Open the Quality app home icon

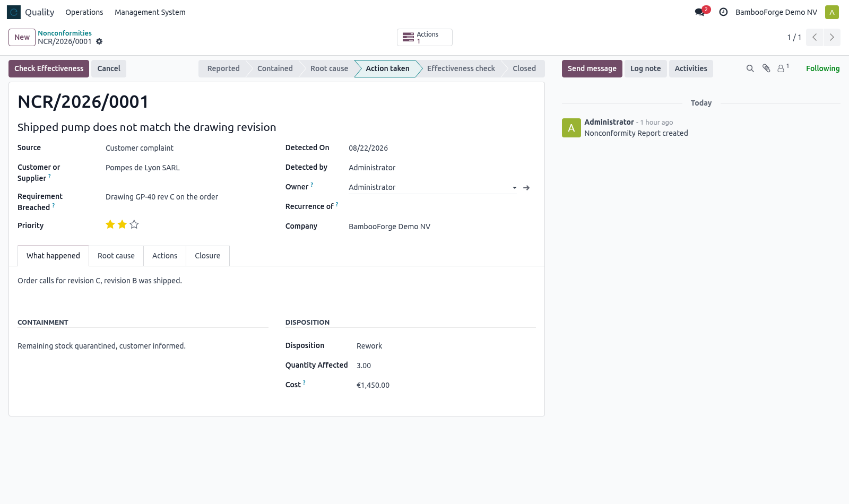(14, 12)
